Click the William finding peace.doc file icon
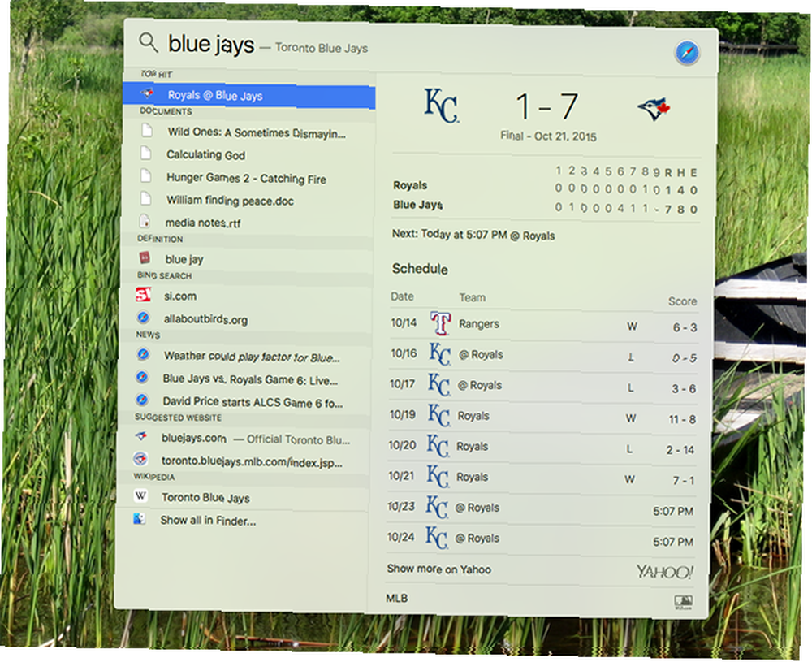Image resolution: width=812 pixels, height=662 pixels. coord(146,198)
